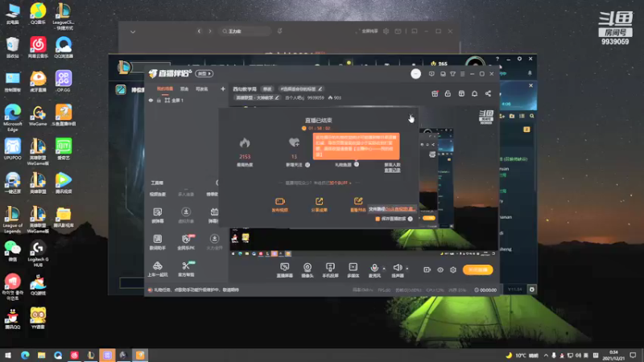Switch to second scene tab beside 我的场景
The height and width of the screenshot is (362, 644).
click(184, 88)
